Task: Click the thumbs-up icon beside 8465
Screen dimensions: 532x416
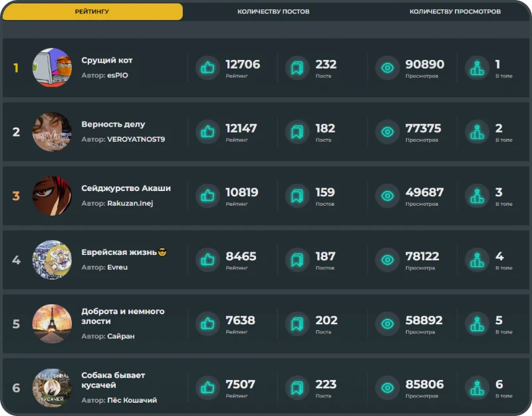Action: (207, 260)
